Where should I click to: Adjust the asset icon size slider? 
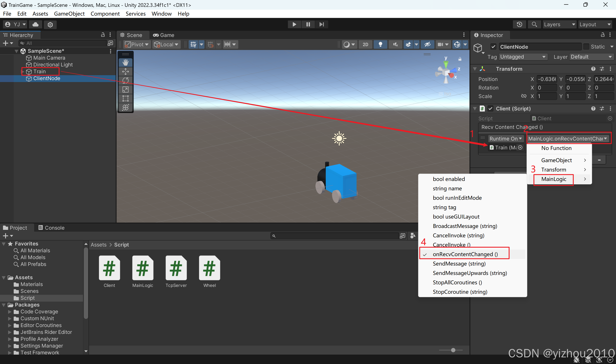pos(453,350)
